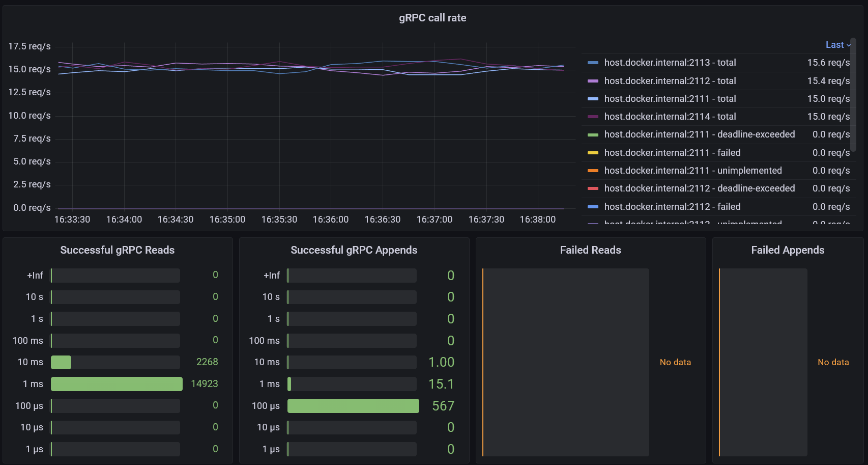Image resolution: width=868 pixels, height=465 pixels.
Task: Click the 2111 deadline-exceeded green legend swatch
Action: [593, 135]
